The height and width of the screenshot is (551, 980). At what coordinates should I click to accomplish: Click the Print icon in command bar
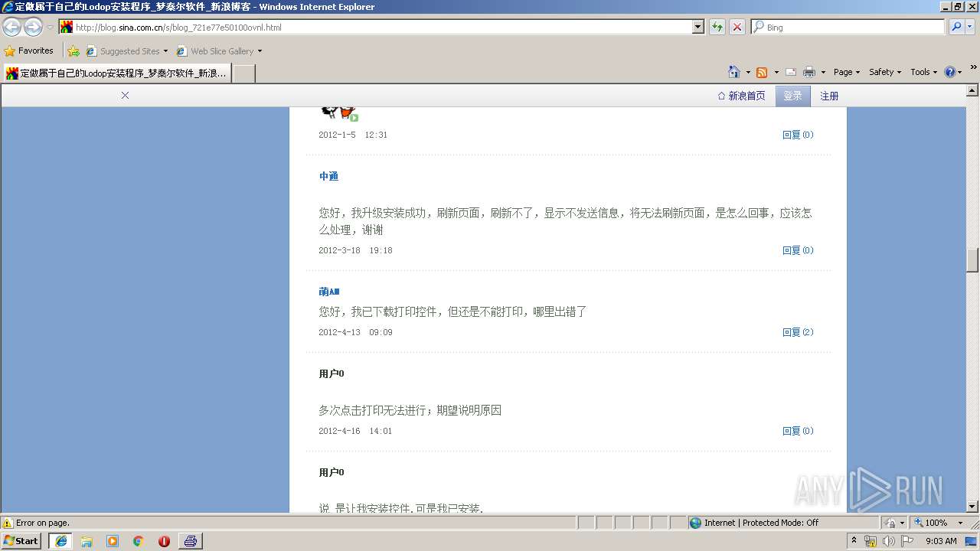click(x=809, y=72)
